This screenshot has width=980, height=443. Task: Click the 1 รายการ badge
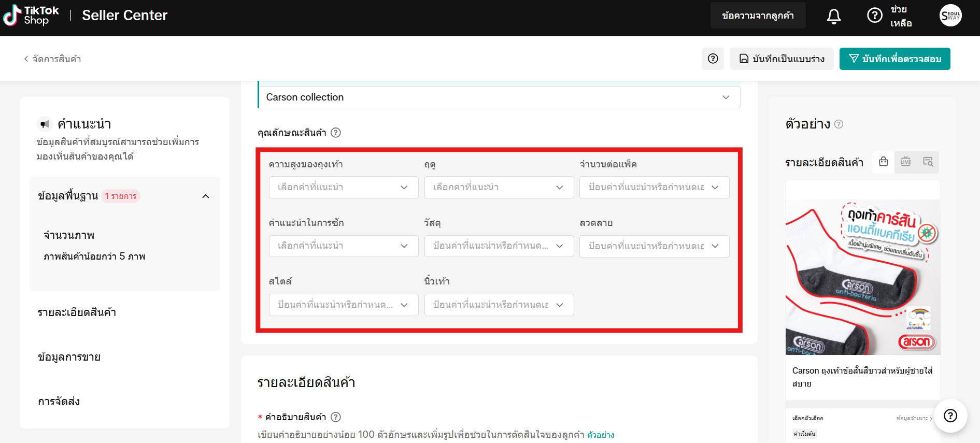coord(121,196)
